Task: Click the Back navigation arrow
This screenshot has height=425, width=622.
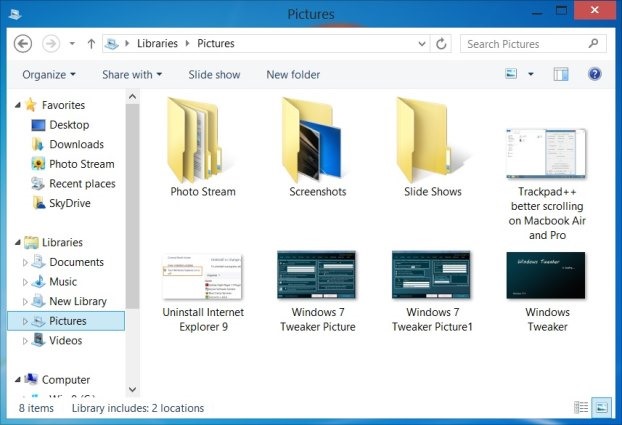Action: [x=23, y=43]
